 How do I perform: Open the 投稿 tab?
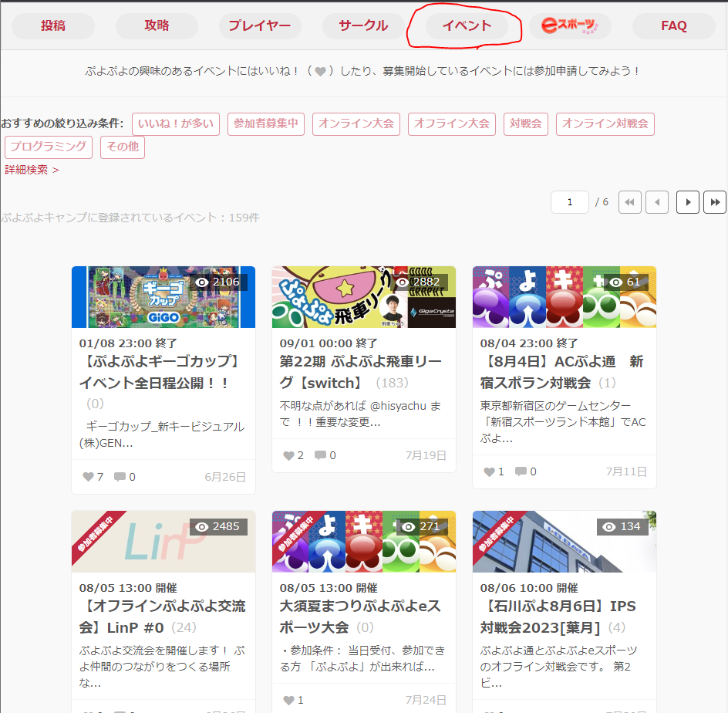pos(53,26)
